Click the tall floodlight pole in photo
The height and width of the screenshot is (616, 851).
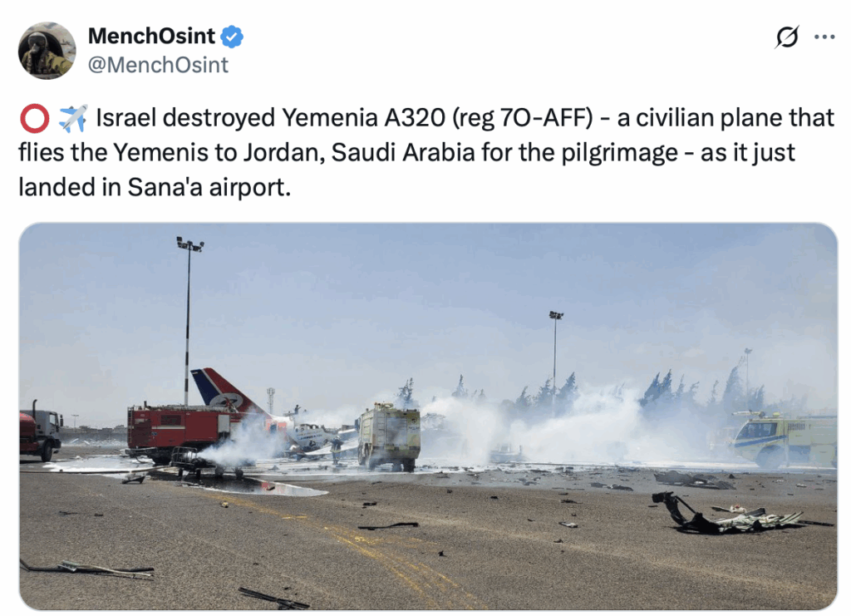point(188,320)
